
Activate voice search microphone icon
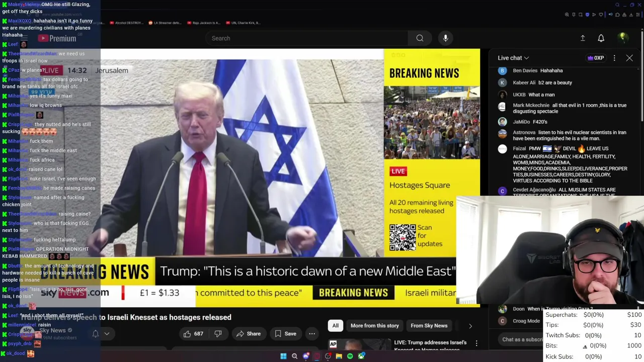pyautogui.click(x=445, y=38)
